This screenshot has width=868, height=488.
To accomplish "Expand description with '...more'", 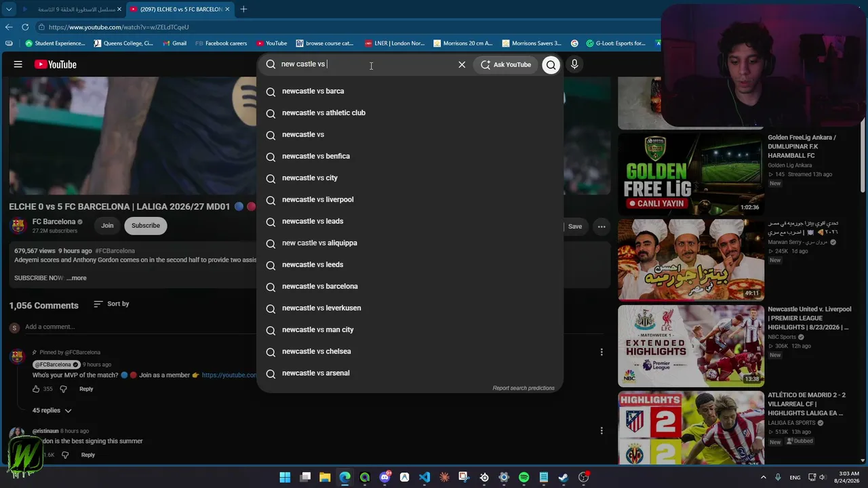I will [x=77, y=278].
